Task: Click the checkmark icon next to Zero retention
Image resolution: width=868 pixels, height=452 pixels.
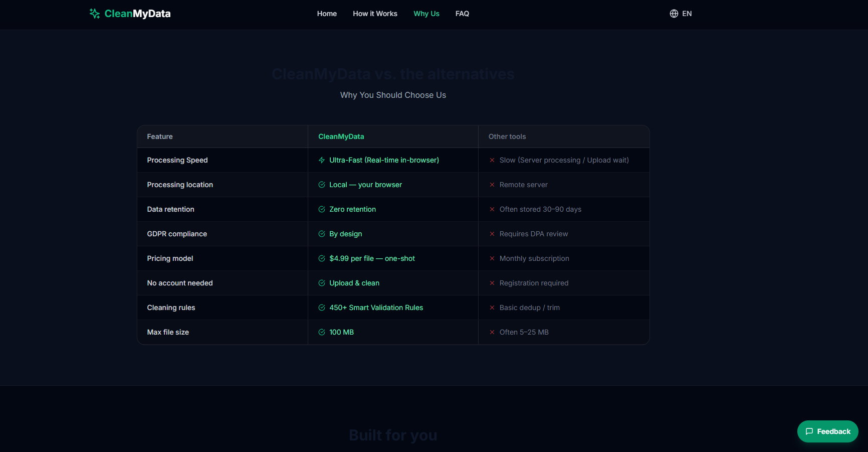Action: pos(321,209)
